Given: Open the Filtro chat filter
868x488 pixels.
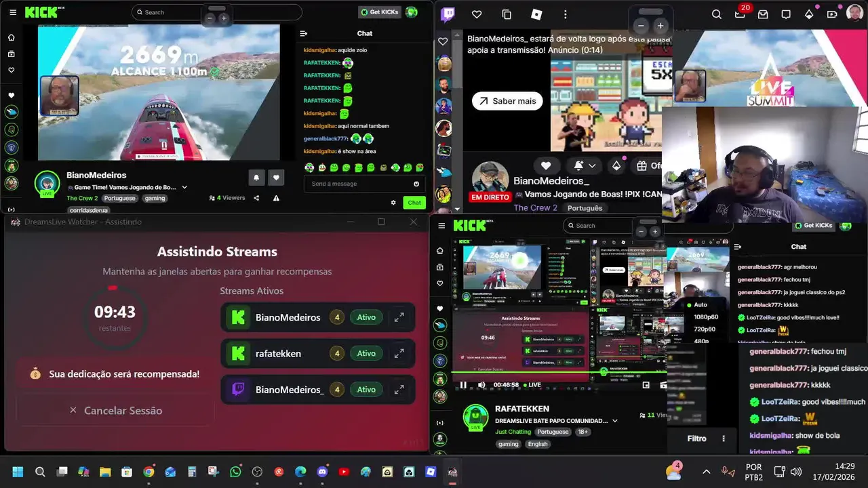Looking at the screenshot, I should pos(696,439).
